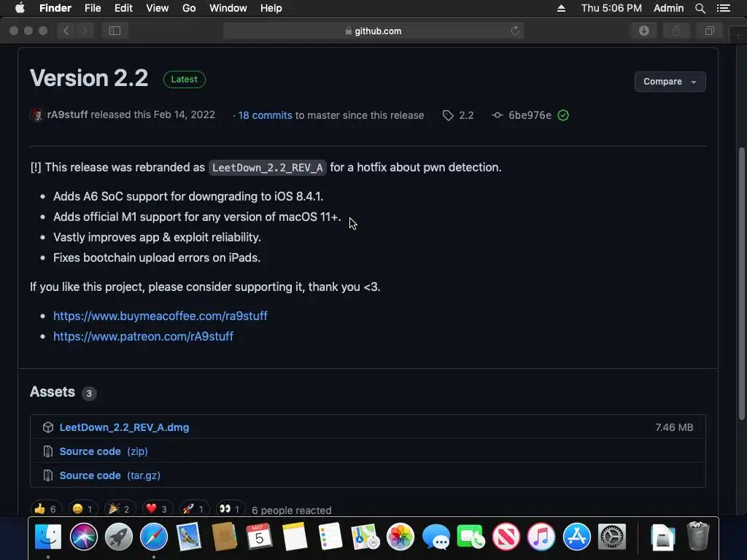Open the 18 commits link

click(265, 115)
